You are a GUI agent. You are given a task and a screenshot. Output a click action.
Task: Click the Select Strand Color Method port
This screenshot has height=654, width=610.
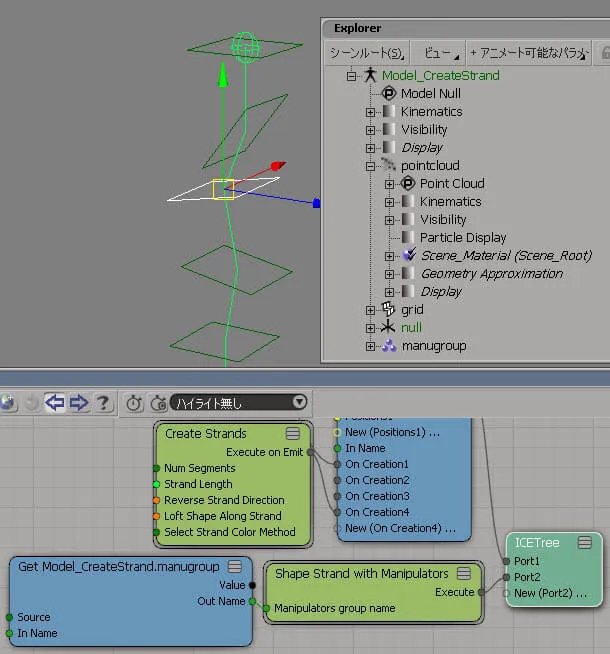tap(156, 532)
